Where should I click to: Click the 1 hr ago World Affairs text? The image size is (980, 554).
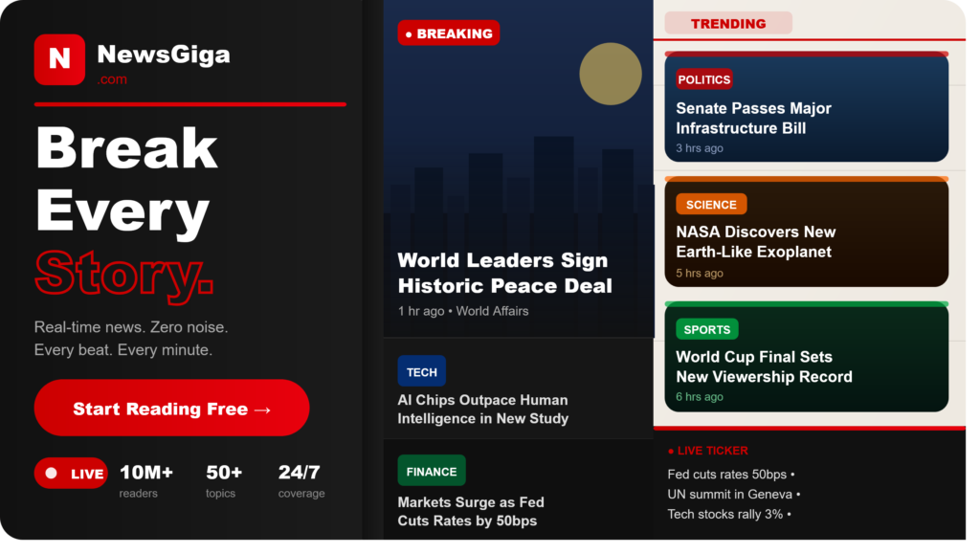point(463,311)
